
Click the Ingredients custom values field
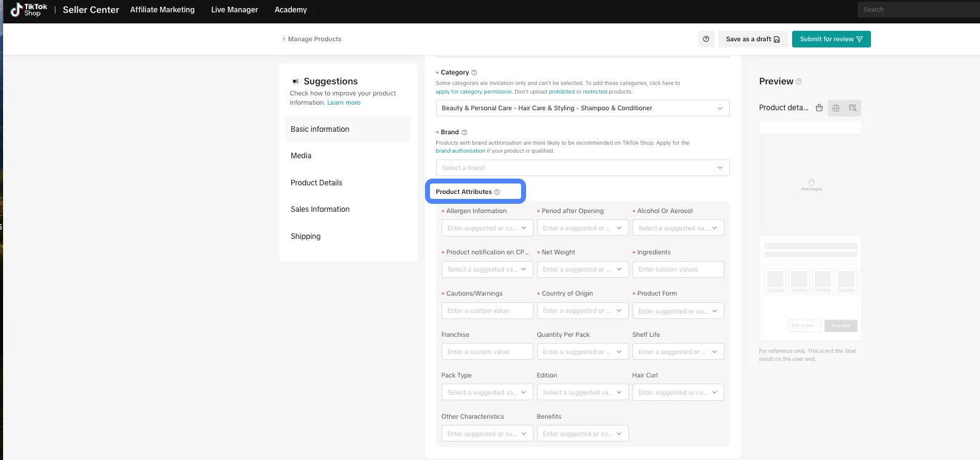[678, 270]
